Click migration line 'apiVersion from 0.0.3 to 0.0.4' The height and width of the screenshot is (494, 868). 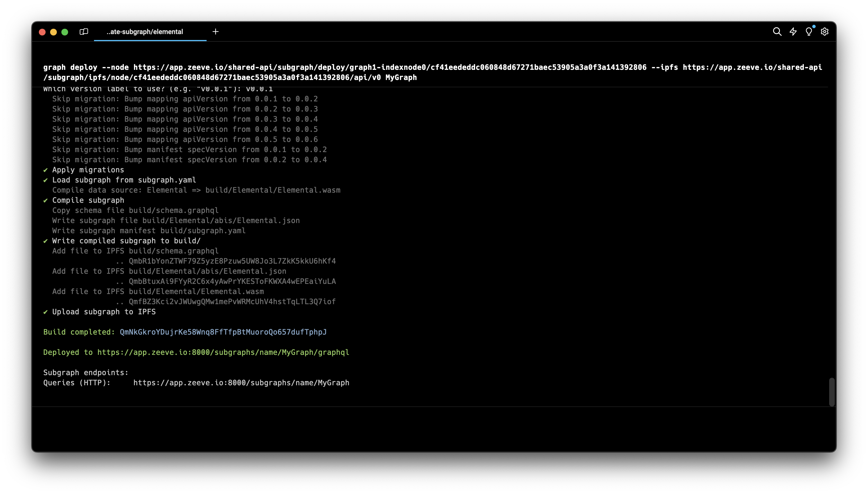pyautogui.click(x=185, y=119)
